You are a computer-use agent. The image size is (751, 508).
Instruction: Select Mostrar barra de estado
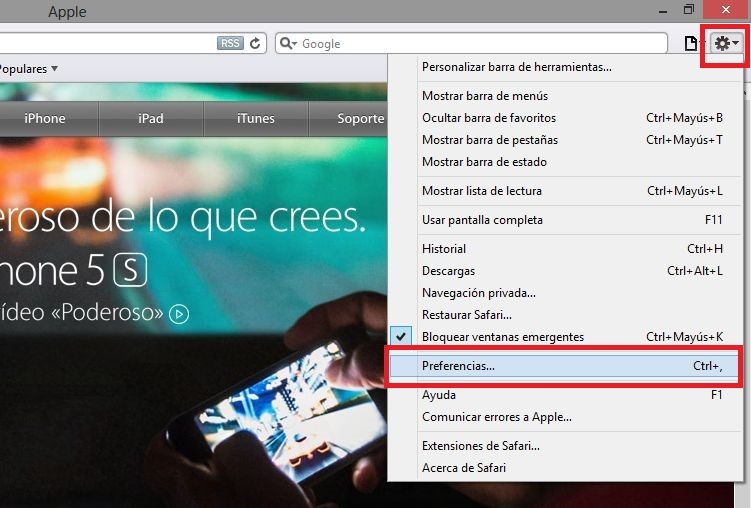pyautogui.click(x=484, y=162)
